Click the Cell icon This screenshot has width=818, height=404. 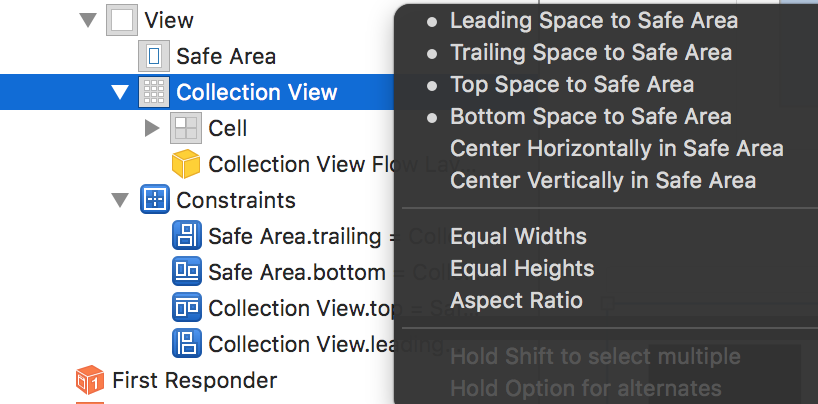tap(186, 128)
